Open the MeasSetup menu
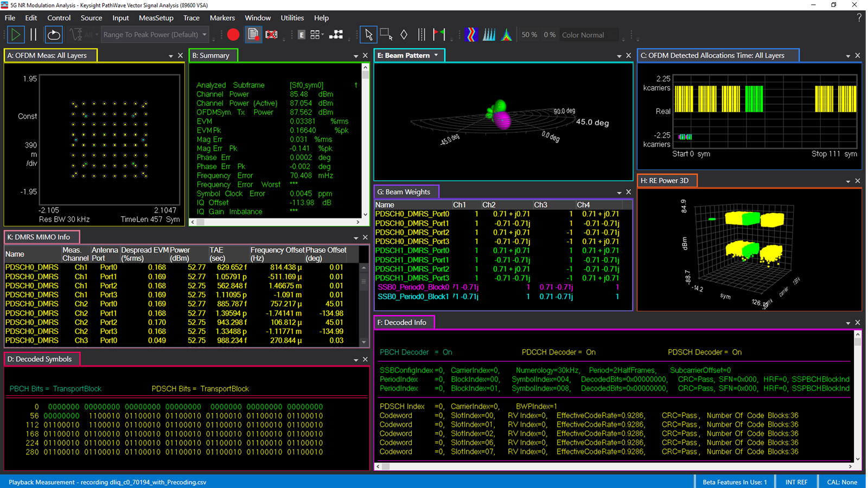Viewport: 868px width, 488px height. 156,18
